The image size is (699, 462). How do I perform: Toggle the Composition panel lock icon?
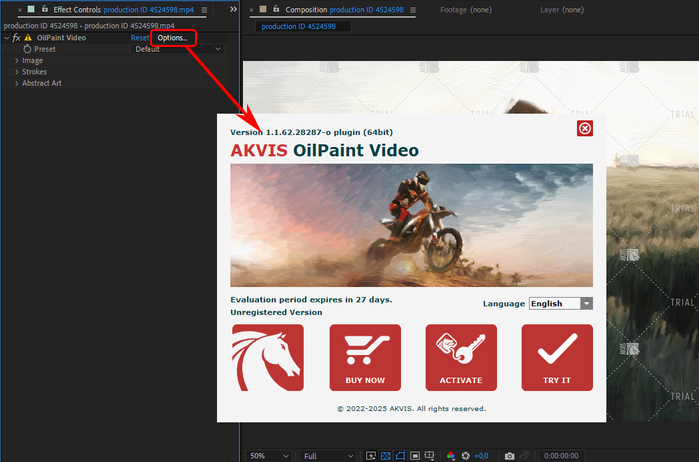(276, 9)
